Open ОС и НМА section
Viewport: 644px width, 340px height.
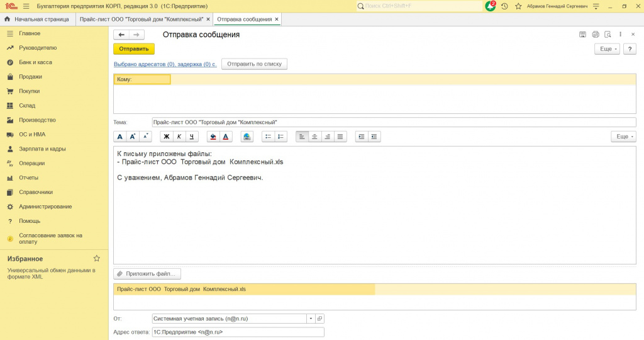(x=32, y=135)
